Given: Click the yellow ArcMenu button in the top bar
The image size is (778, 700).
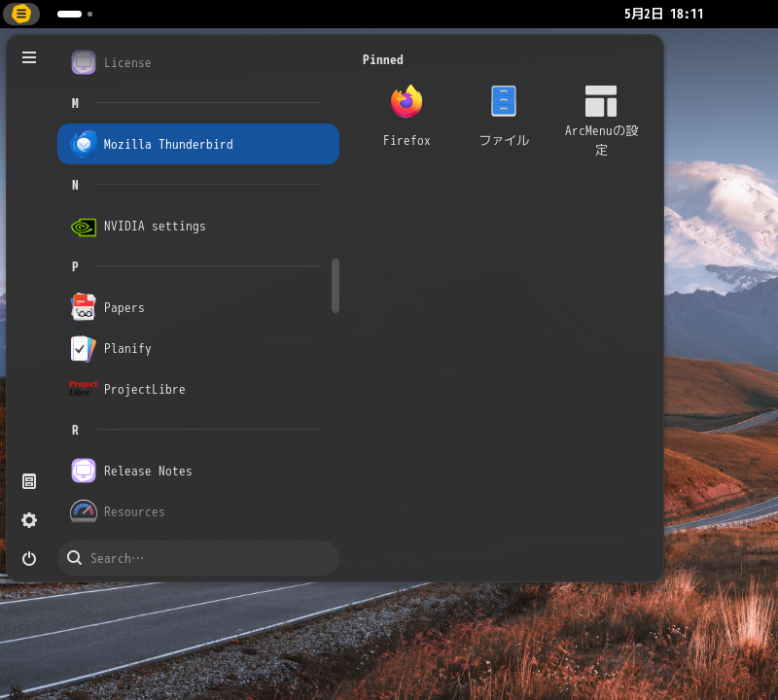Looking at the screenshot, I should coord(20,14).
